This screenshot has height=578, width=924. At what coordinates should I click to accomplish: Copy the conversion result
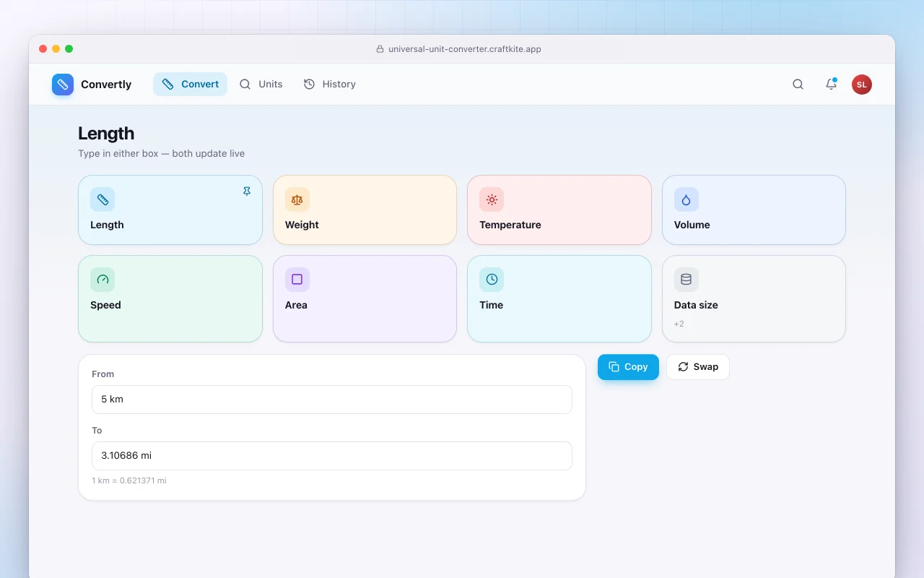(x=628, y=367)
